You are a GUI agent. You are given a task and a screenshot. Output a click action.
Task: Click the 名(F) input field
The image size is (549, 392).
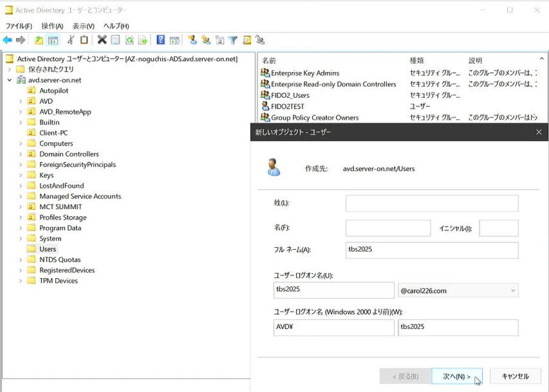pyautogui.click(x=388, y=228)
